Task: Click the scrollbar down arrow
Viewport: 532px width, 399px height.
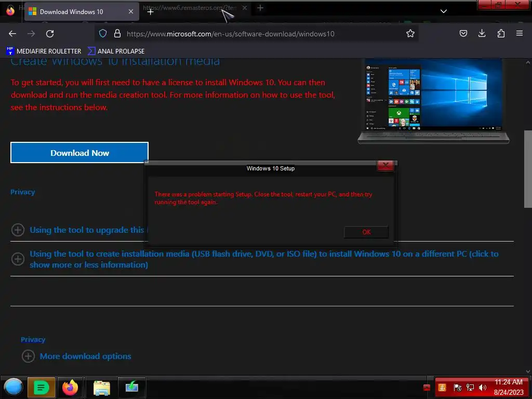Action: pos(528,372)
